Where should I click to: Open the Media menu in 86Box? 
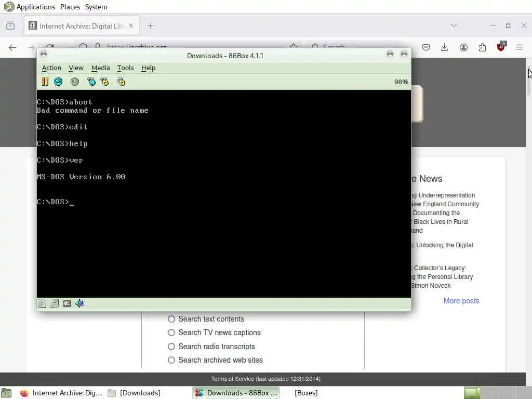[x=101, y=68]
